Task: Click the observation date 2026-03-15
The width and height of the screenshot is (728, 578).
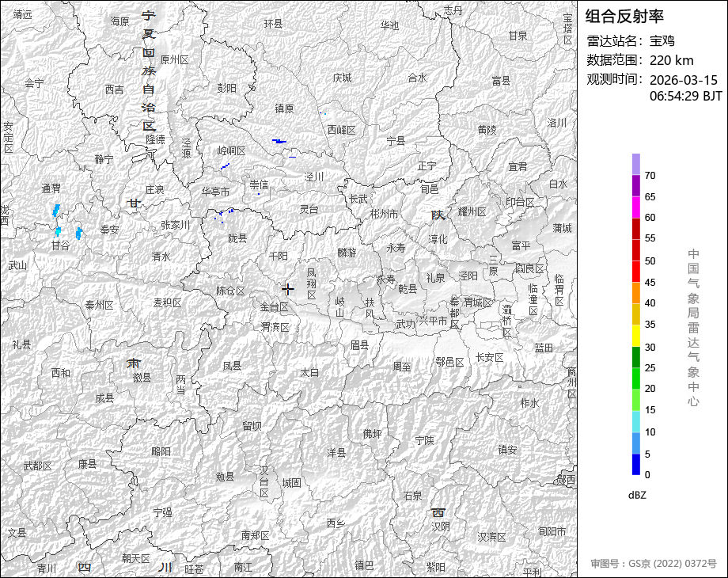Action: (684, 80)
